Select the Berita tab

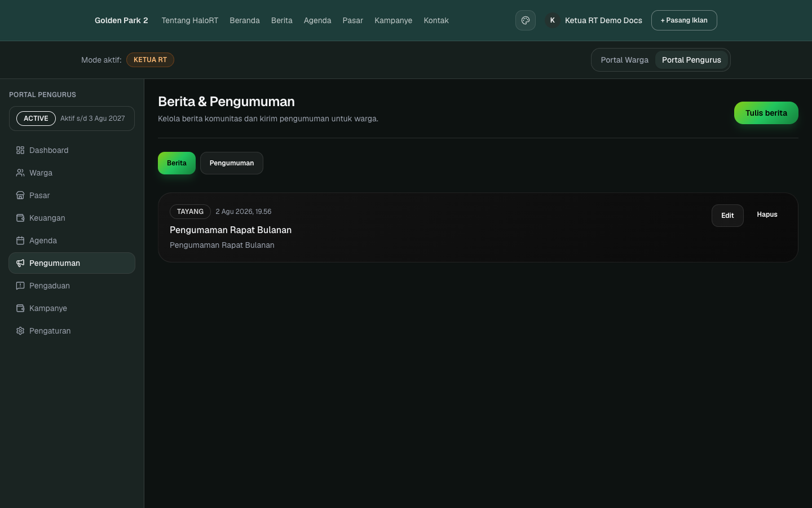[176, 163]
